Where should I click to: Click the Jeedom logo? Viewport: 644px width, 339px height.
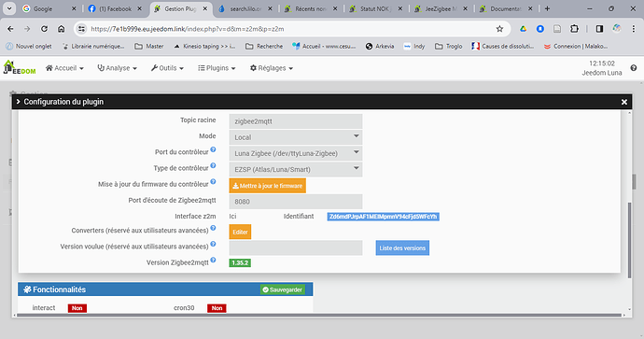[x=20, y=68]
